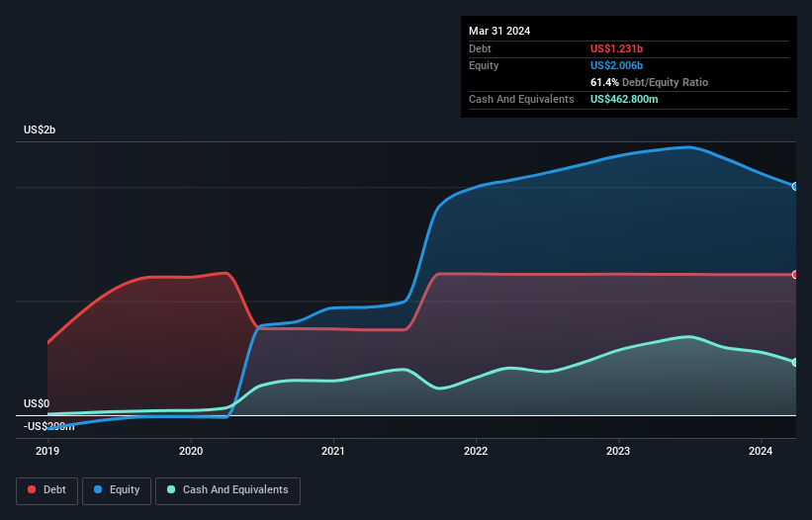Click the 61.4% Debt/Equity Ratio text
Screen dimensions: 812x520
click(650, 82)
